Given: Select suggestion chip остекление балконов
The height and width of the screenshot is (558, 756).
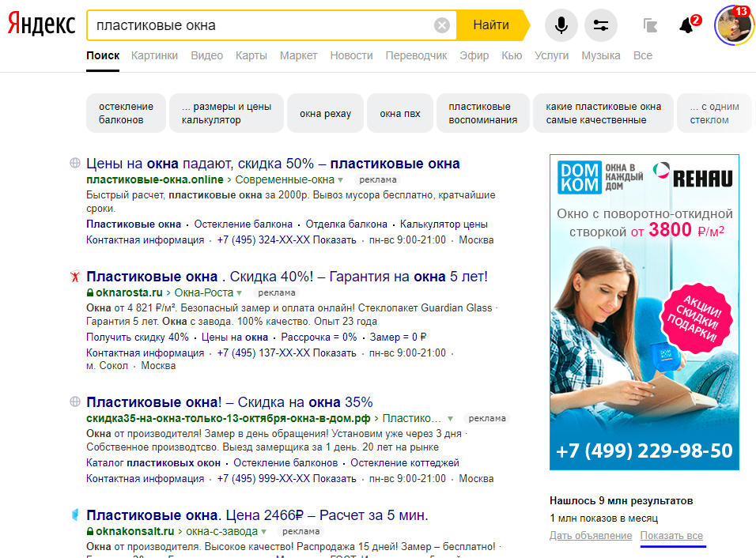Looking at the screenshot, I should coord(126,113).
